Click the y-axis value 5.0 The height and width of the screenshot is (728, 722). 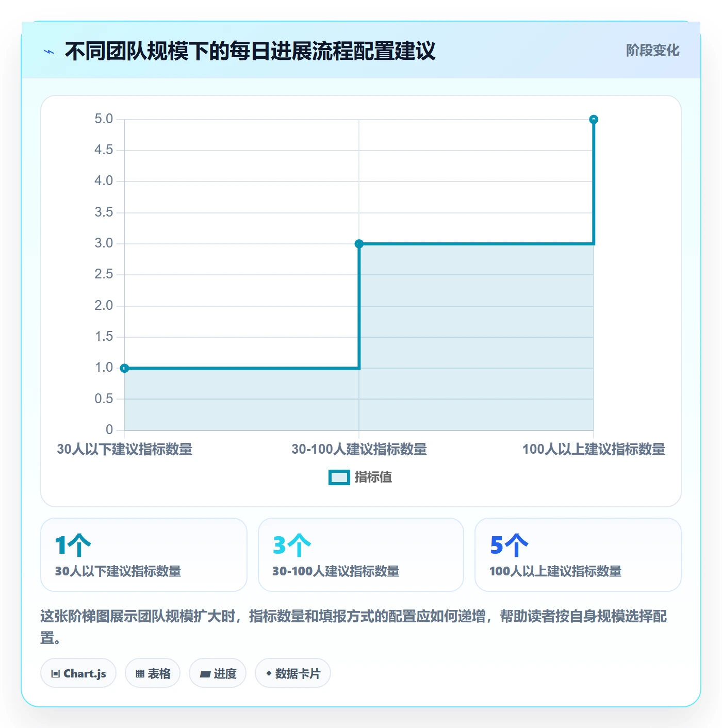104,119
